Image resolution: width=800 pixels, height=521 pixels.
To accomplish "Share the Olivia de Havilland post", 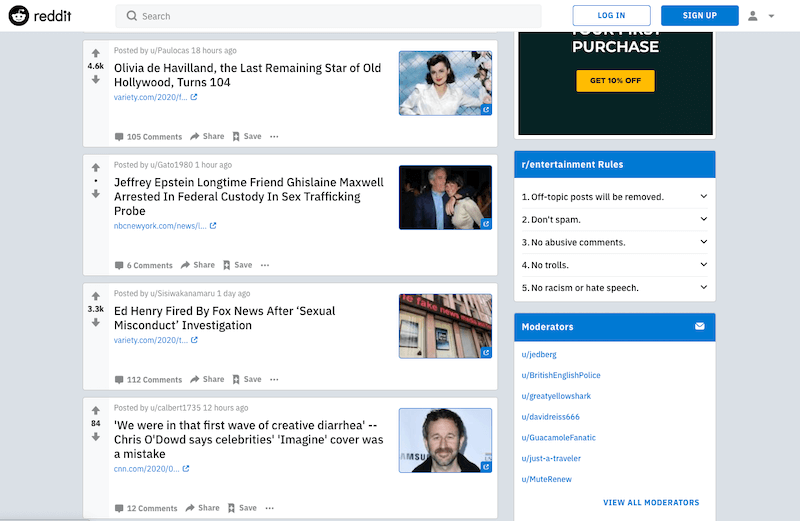I will 207,136.
